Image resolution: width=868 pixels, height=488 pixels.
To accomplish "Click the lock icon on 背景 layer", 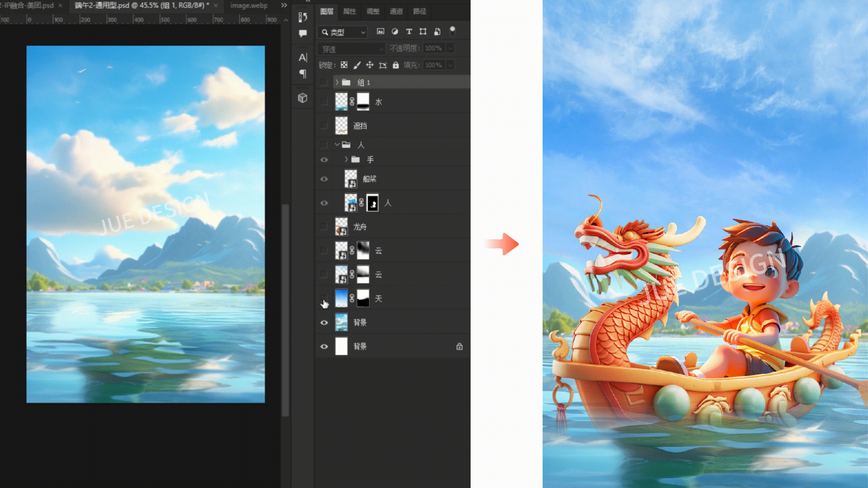I will coord(459,346).
